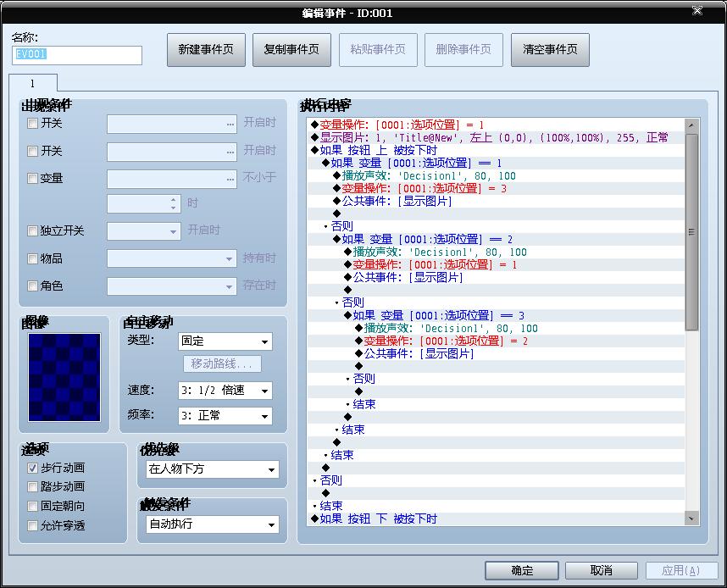Enable the 允许穿透 option

point(32,526)
